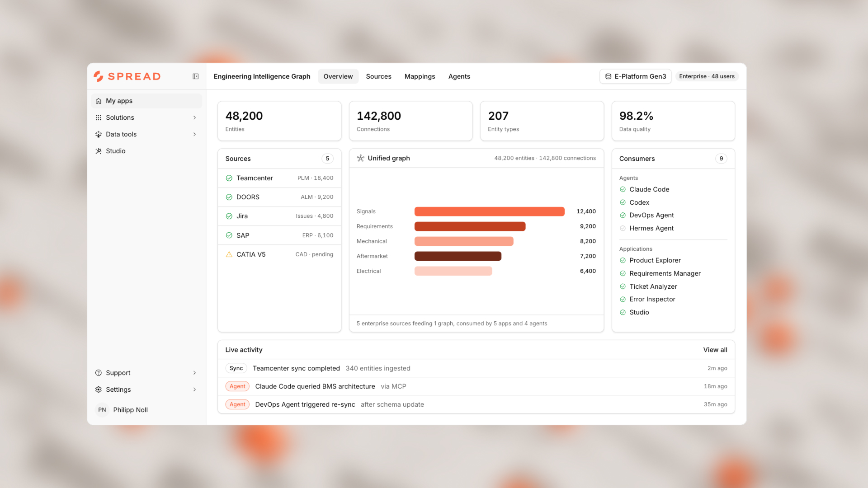Click the Unified graph node icon

coord(360,158)
